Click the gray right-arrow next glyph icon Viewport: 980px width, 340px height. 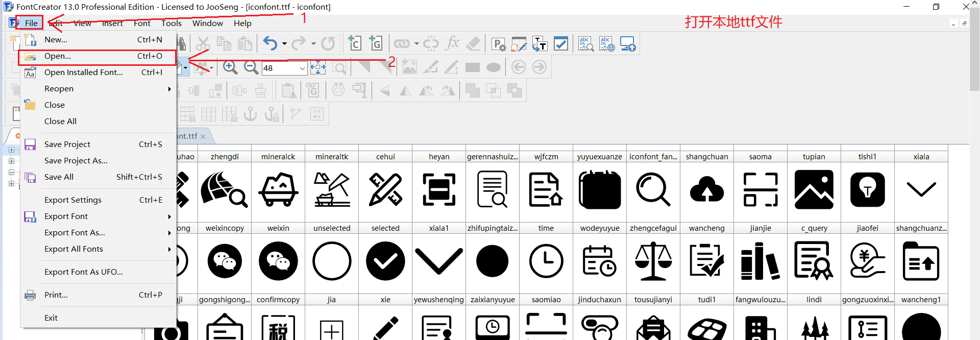click(540, 67)
